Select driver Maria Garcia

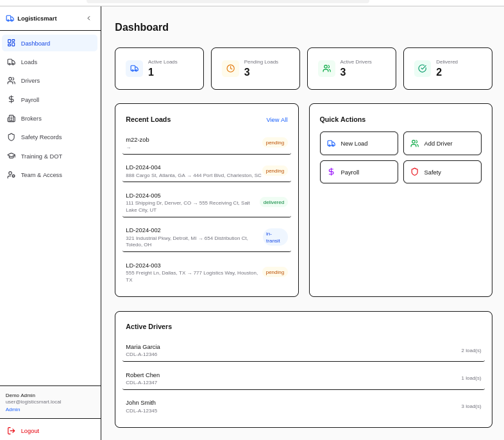[x=303, y=350]
